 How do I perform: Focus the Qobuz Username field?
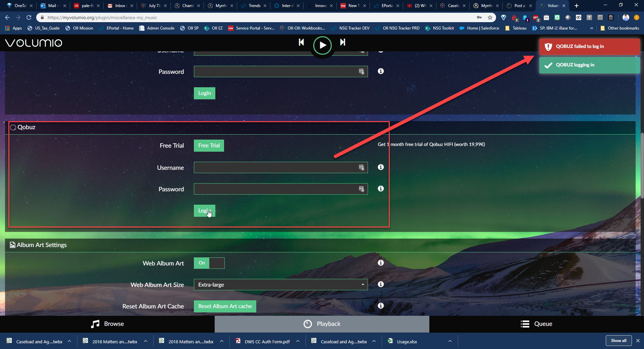[x=281, y=167]
